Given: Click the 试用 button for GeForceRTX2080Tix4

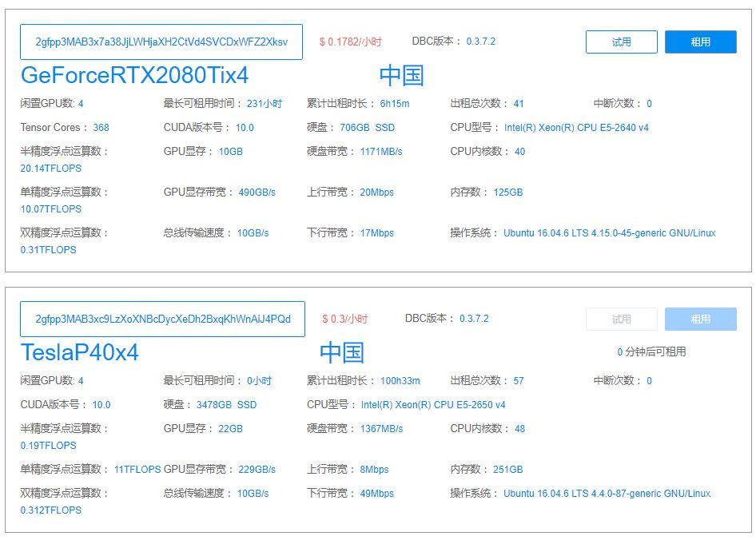Looking at the screenshot, I should coord(622,42).
